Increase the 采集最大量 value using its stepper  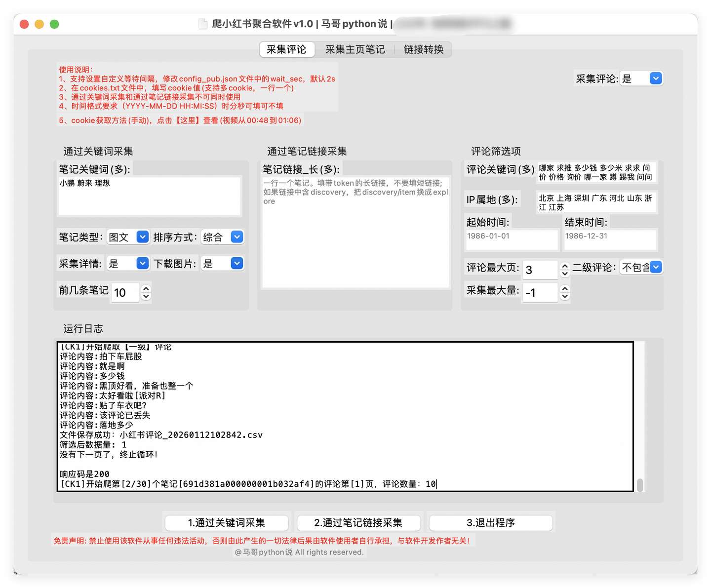coord(564,289)
